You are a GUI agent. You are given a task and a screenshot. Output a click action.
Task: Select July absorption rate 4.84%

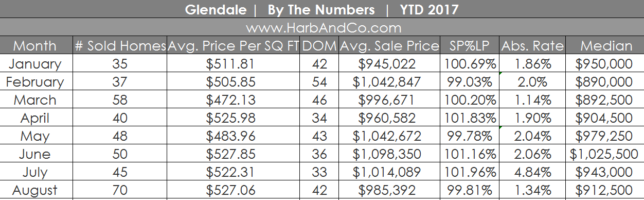532,172
